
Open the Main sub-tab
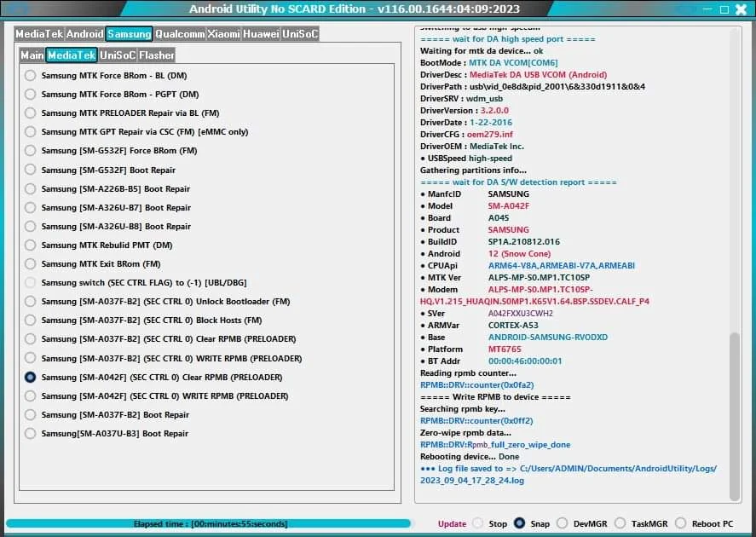pyautogui.click(x=32, y=55)
